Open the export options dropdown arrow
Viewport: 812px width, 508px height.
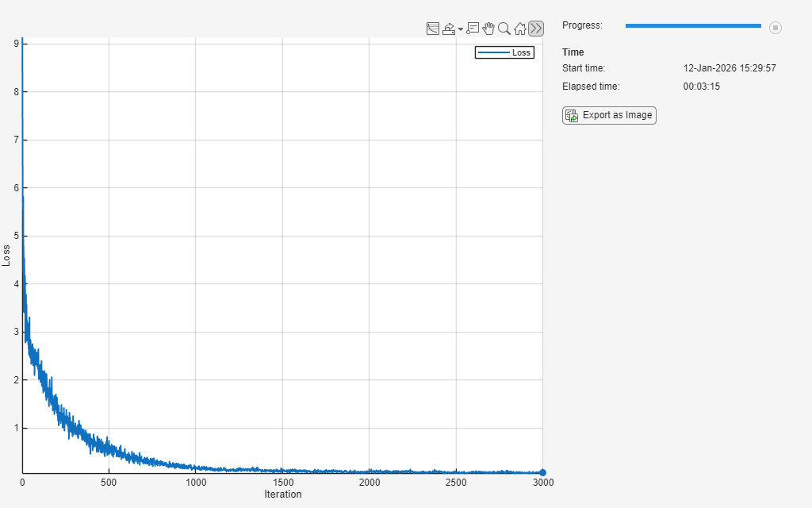point(461,30)
